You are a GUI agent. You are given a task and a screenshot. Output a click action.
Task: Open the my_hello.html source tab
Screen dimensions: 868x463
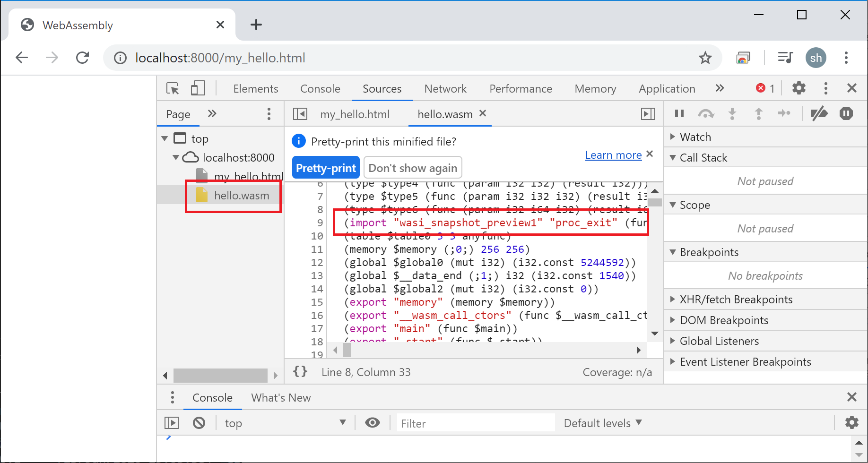pos(355,114)
